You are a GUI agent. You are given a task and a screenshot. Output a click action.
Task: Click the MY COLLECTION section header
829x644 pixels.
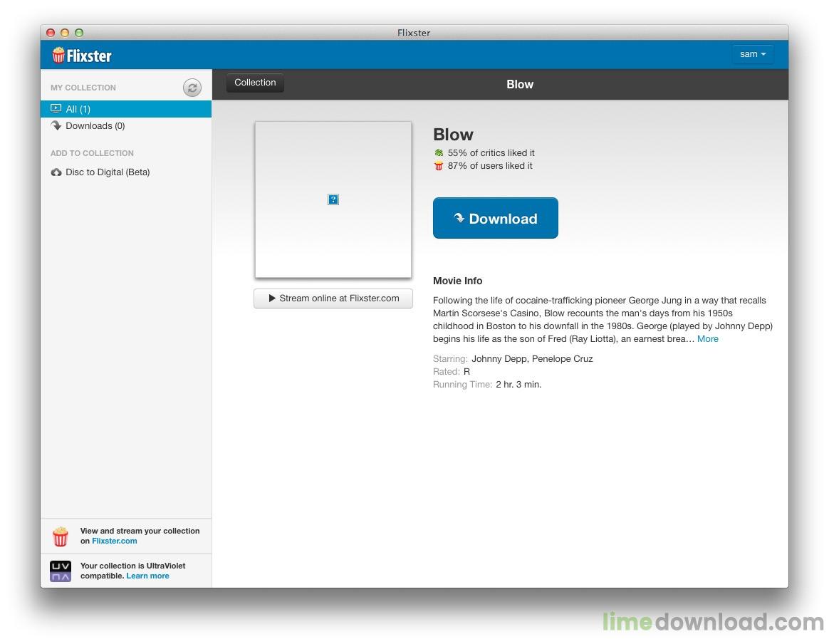pyautogui.click(x=83, y=88)
